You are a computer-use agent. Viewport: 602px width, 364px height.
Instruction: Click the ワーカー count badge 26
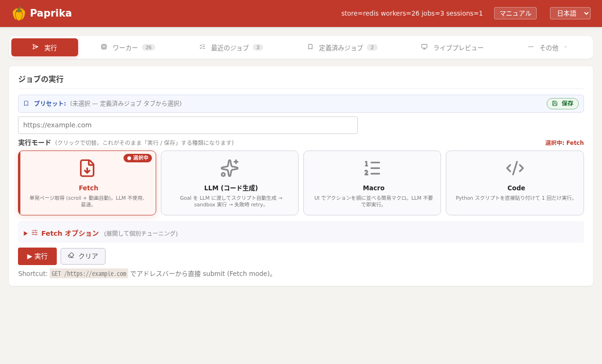pos(149,47)
